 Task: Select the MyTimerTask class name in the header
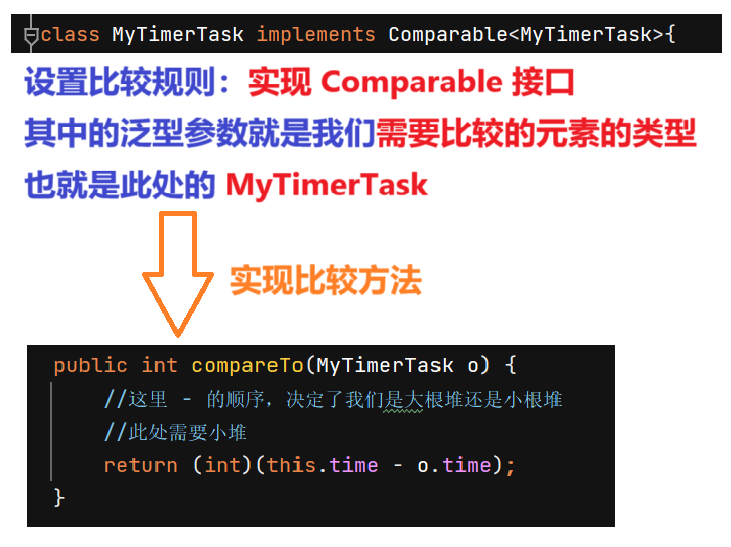178,35
